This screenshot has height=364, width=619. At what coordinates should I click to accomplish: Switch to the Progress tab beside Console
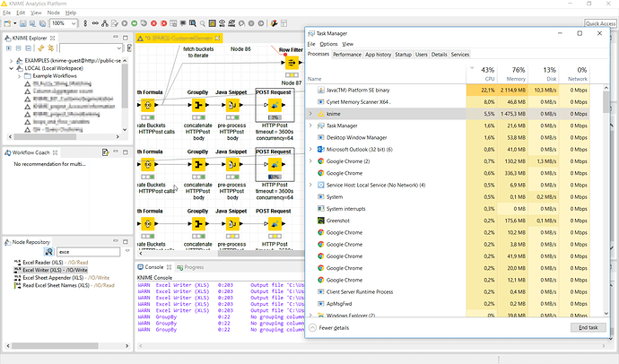(x=190, y=267)
